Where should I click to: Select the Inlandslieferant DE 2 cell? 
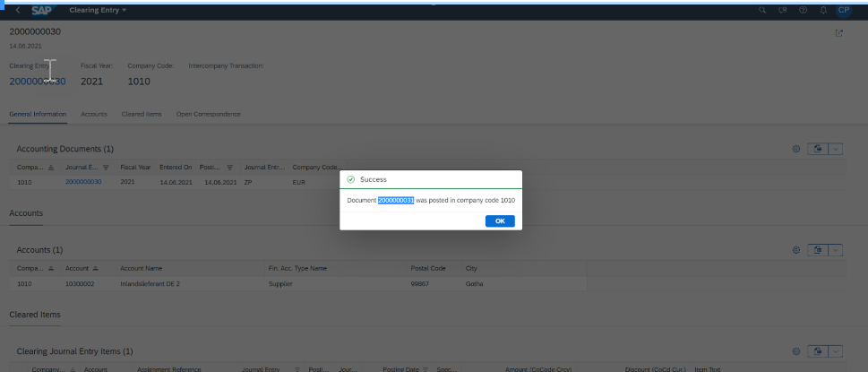150,283
